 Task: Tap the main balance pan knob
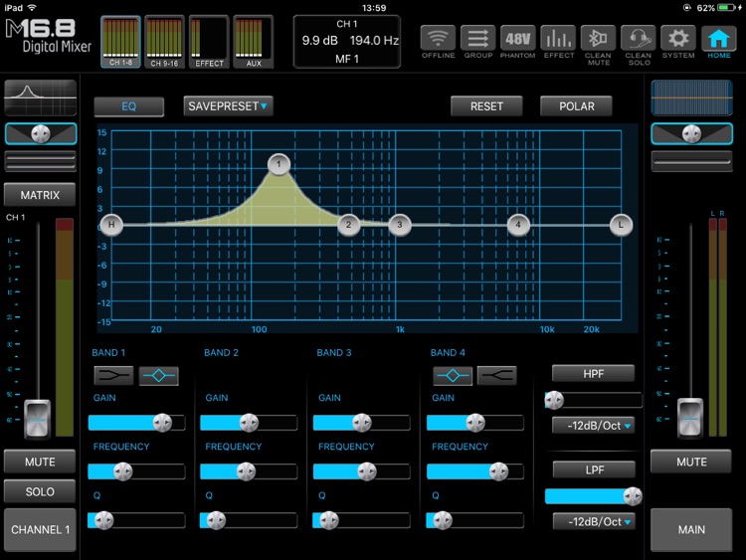point(691,133)
